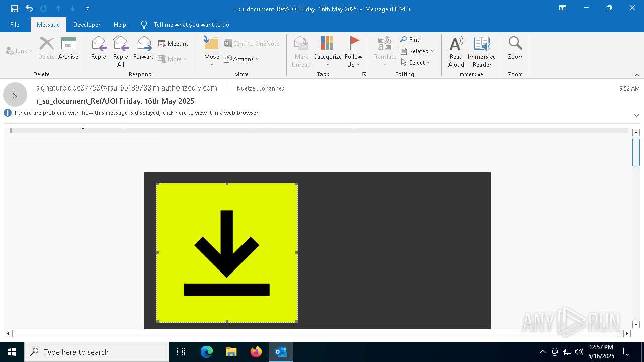The height and width of the screenshot is (362, 644).
Task: Launch the Immersive Reader
Action: (481, 51)
